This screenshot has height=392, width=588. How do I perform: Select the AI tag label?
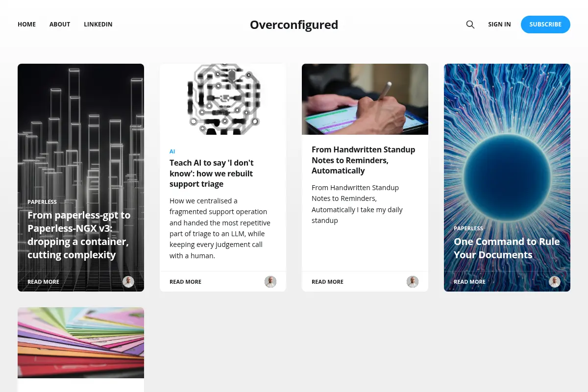[172, 151]
